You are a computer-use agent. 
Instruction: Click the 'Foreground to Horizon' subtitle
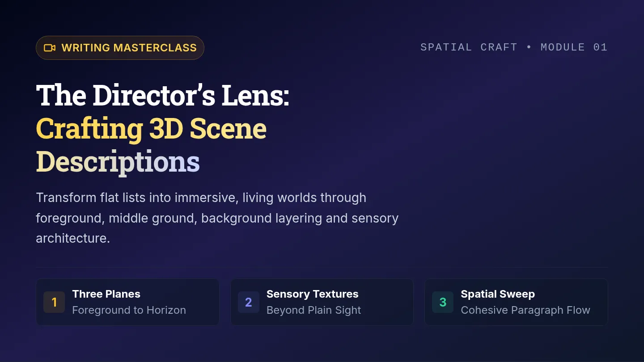click(x=129, y=310)
